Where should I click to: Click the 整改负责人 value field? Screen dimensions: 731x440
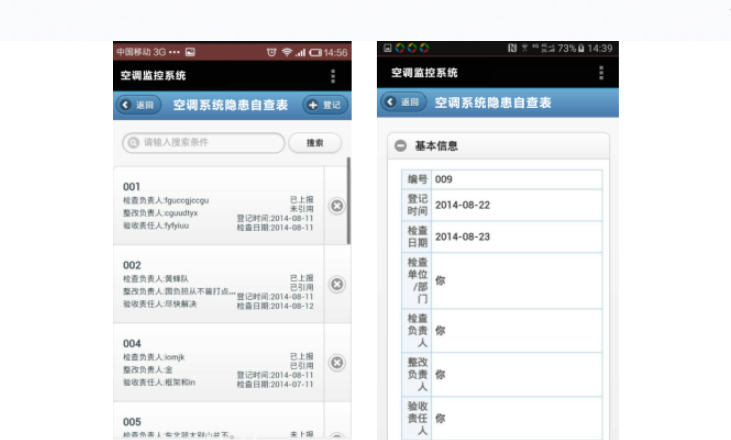(x=517, y=374)
